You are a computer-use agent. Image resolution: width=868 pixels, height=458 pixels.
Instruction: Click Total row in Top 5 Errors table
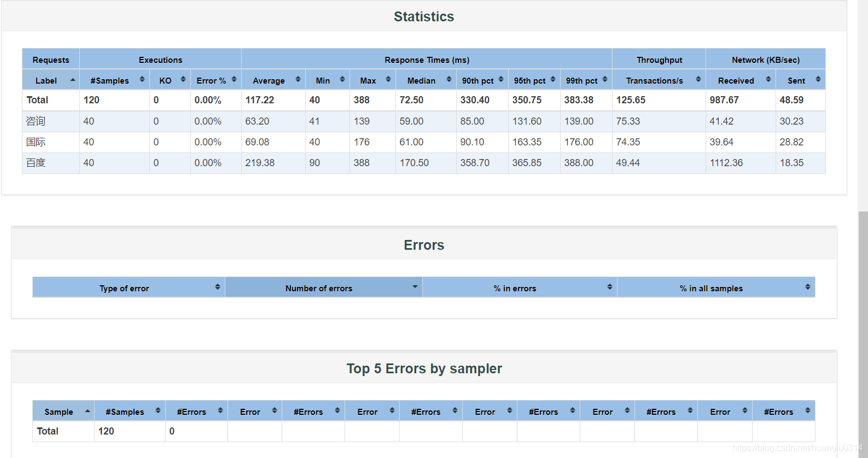[x=423, y=431]
